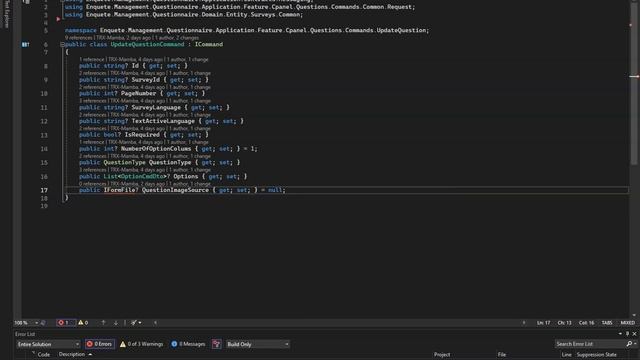
Task: Close the Error List panel
Action: click(634, 334)
